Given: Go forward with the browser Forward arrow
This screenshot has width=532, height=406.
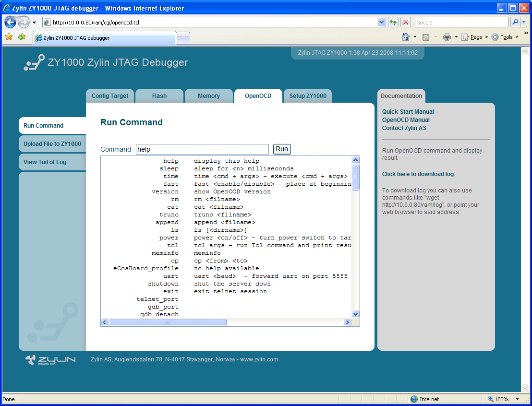Looking at the screenshot, I should point(24,23).
